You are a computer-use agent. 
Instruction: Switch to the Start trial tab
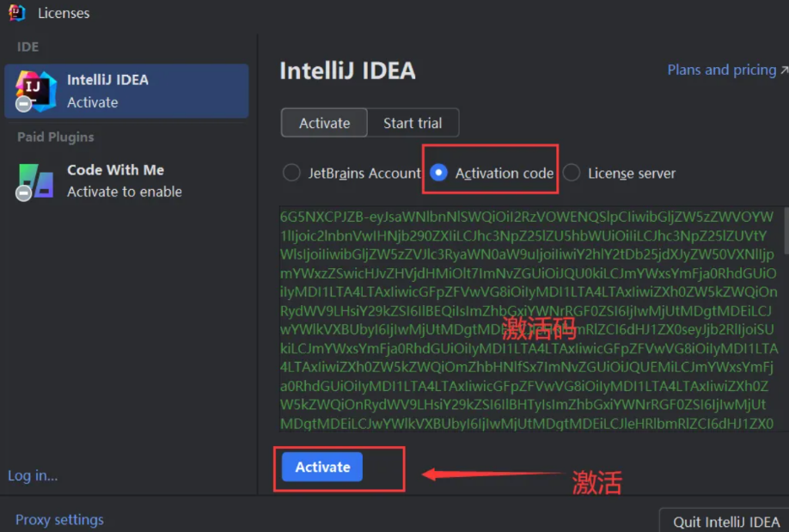[x=413, y=123]
